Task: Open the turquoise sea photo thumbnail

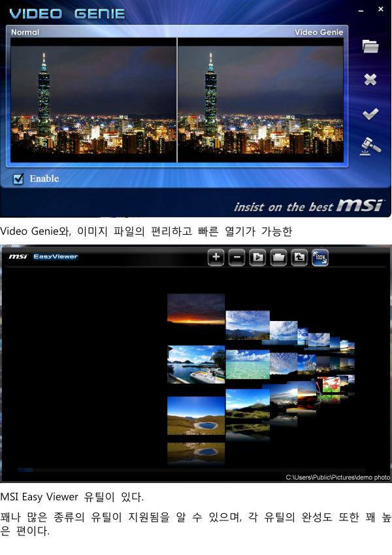Action: pos(248,364)
